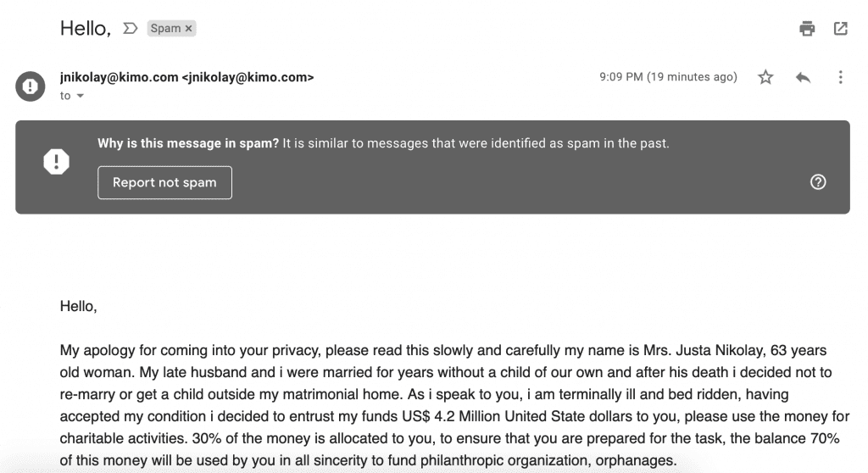Click the exclamation icon in the spam banner
The height and width of the screenshot is (473, 868).
57,162
